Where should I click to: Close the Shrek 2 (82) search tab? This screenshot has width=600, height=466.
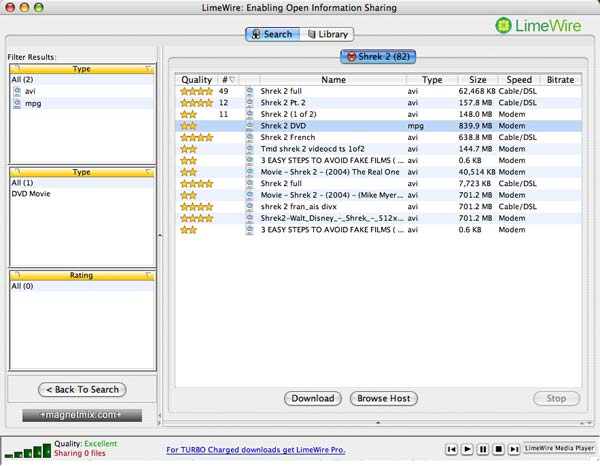point(351,57)
